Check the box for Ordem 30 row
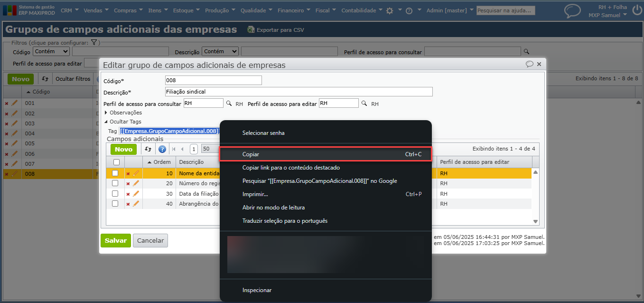Viewport: 644px width, 303px height. click(115, 193)
